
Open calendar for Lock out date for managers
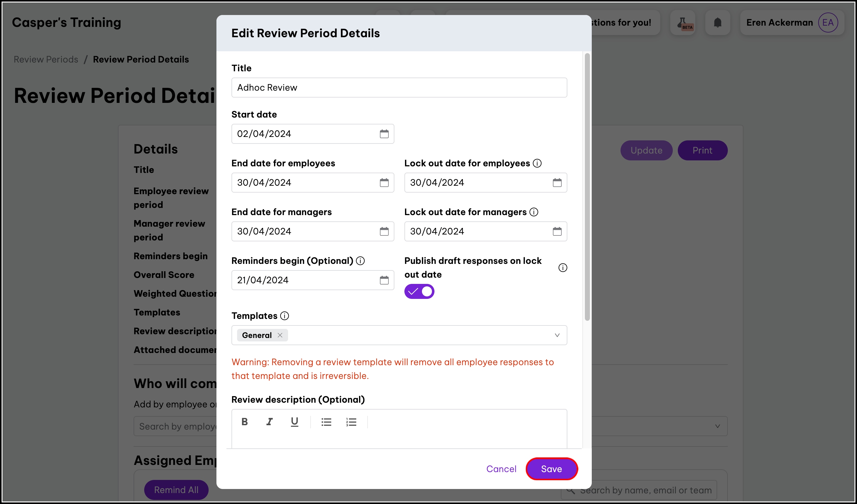tap(557, 231)
